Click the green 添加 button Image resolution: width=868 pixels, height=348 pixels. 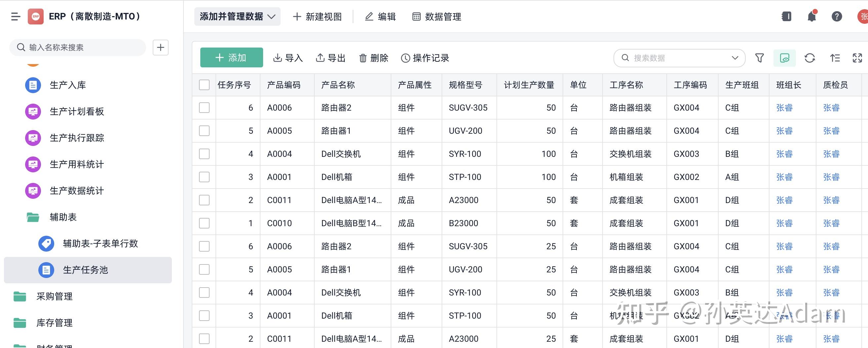(231, 57)
